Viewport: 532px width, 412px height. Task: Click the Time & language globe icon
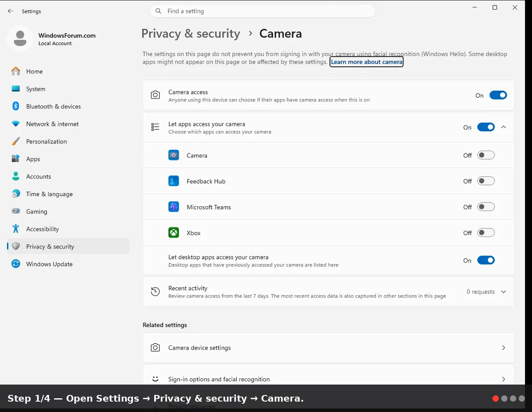16,194
